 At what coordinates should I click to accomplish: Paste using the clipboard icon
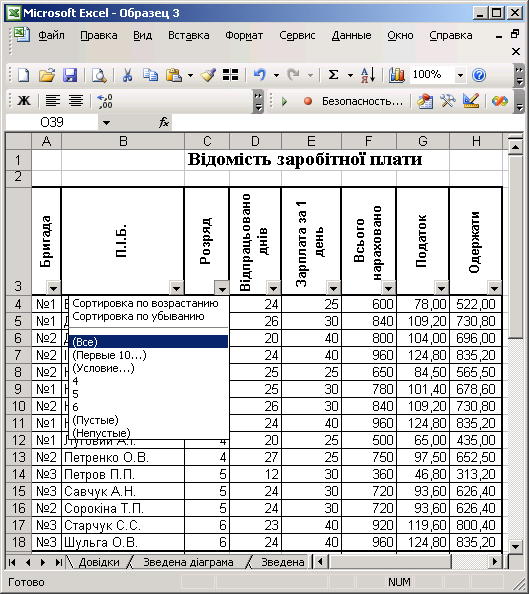(174, 75)
